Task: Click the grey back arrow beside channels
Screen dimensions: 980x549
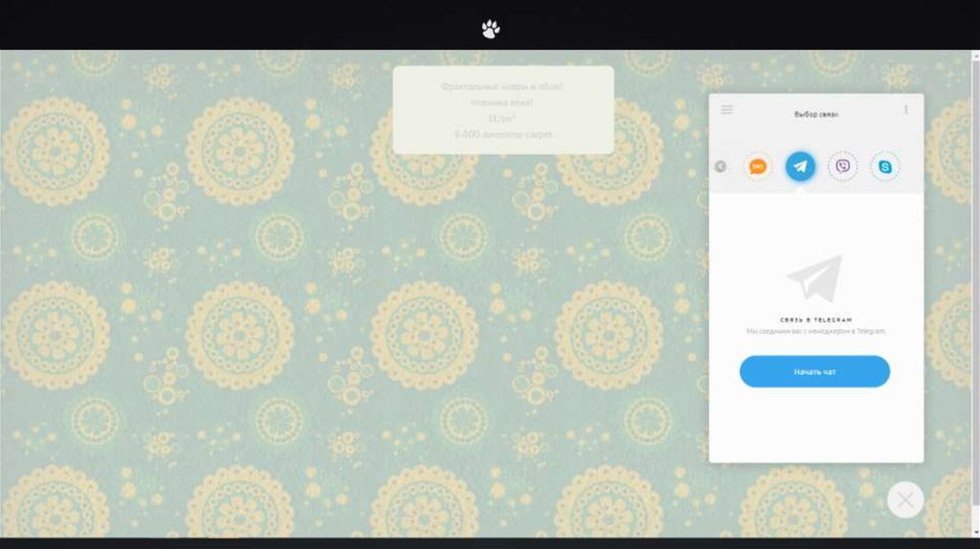Action: tap(721, 166)
